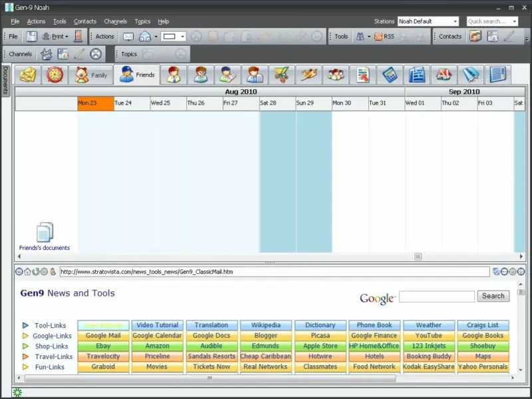532x399 pixels.
Task: Click the Print toolbar button
Action: click(x=55, y=37)
